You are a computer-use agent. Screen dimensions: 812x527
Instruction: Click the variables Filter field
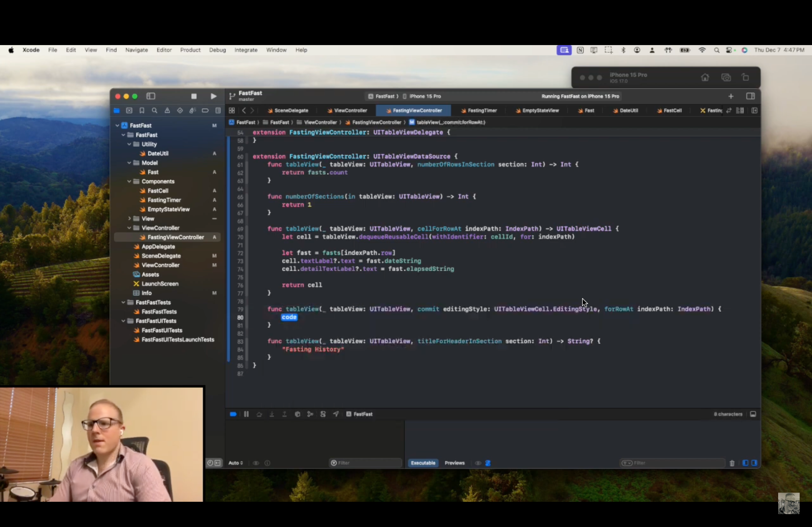[365, 463]
